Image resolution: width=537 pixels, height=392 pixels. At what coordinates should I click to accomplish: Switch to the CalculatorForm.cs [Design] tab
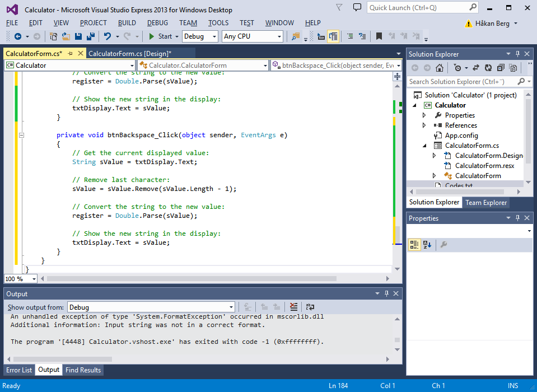pos(130,54)
